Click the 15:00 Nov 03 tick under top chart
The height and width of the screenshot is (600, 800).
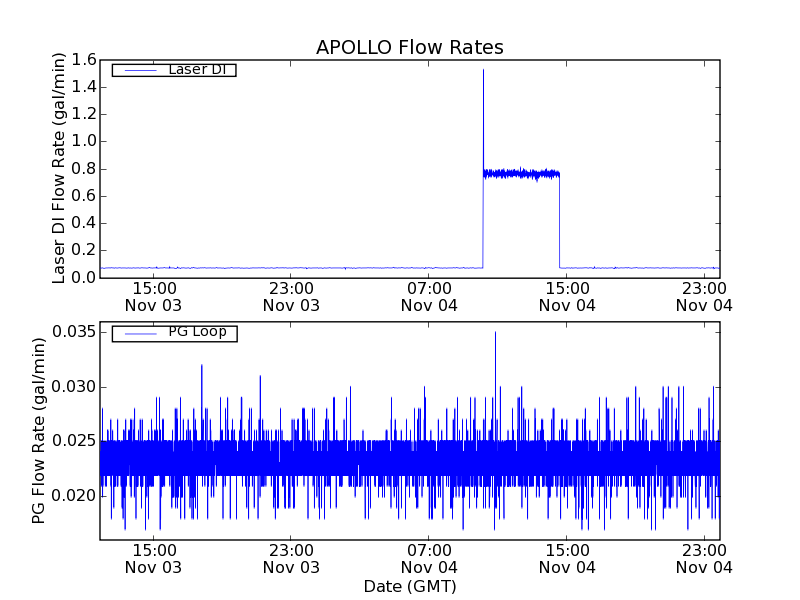(x=153, y=296)
